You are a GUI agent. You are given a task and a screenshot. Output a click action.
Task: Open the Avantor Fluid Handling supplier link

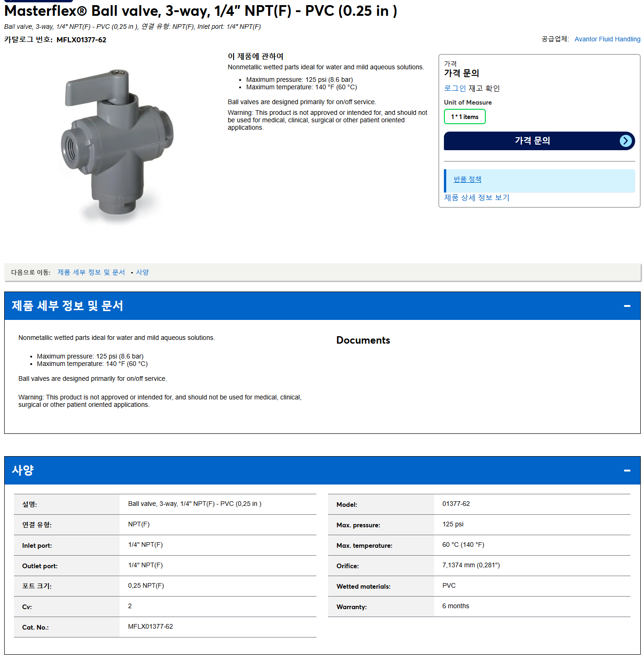click(x=607, y=39)
